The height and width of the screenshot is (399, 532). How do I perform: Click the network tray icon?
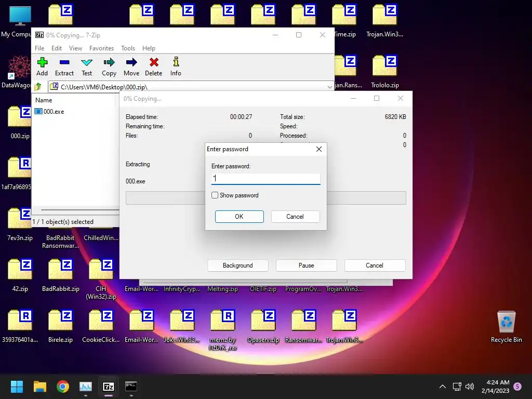[x=457, y=387]
